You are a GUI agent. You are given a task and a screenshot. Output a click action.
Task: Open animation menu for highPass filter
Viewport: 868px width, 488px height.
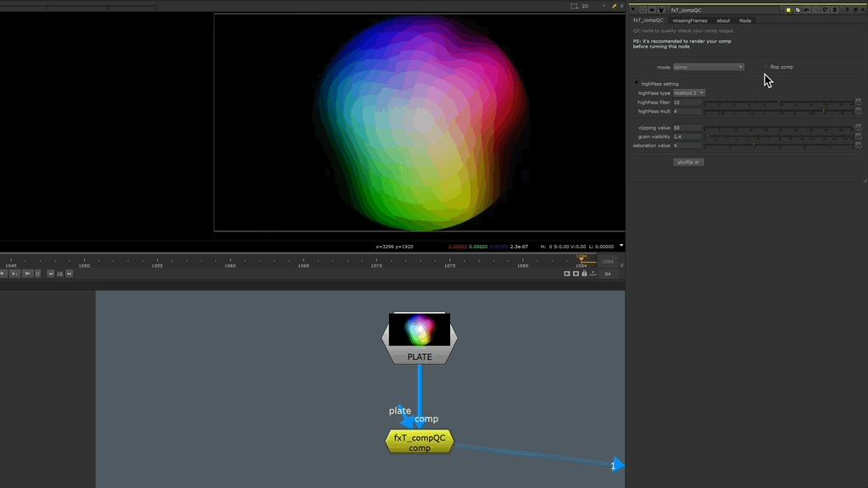coord(858,103)
